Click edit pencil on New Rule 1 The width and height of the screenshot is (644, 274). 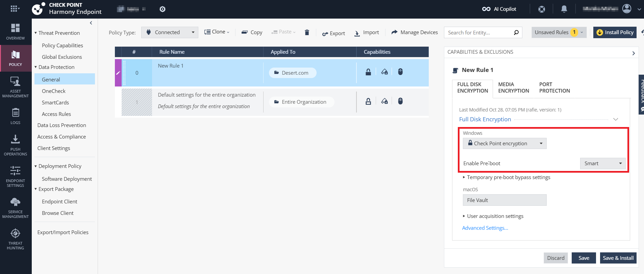pyautogui.click(x=118, y=73)
